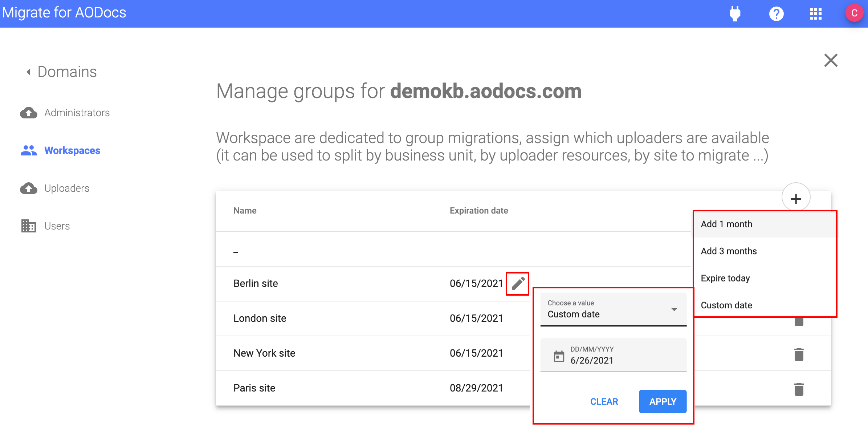
Task: Click the CLEAR button
Action: pos(604,402)
